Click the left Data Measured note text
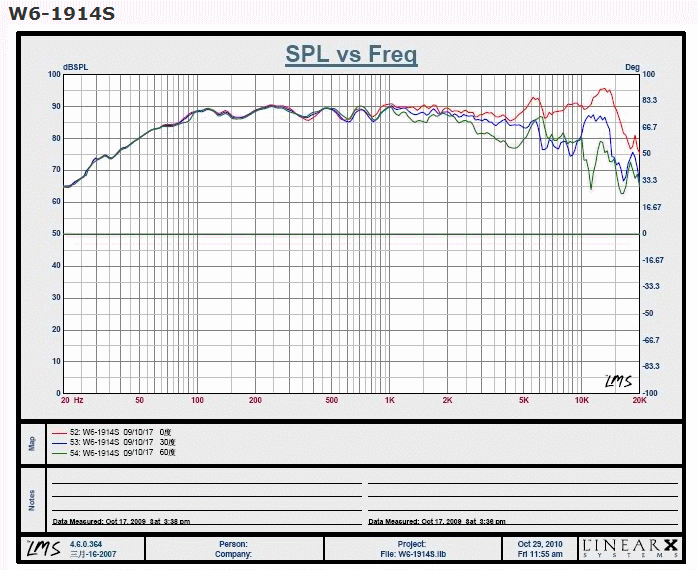Screen dimensions: 698x570 121,521
